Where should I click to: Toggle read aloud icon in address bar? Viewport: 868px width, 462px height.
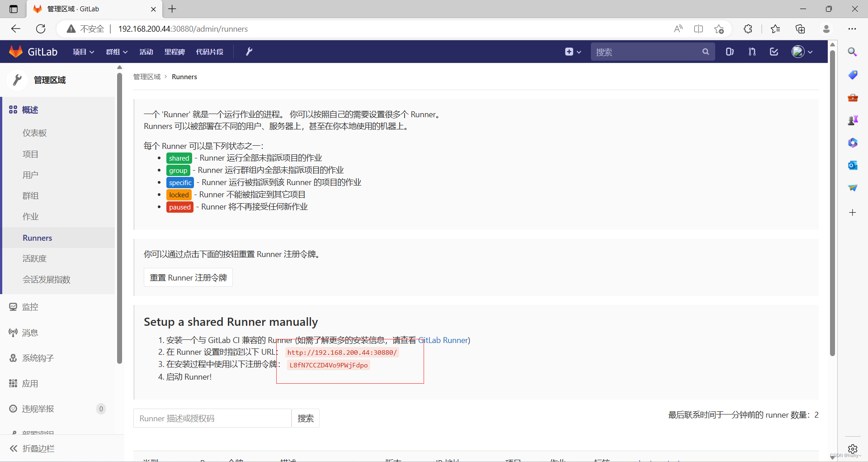[x=678, y=29]
